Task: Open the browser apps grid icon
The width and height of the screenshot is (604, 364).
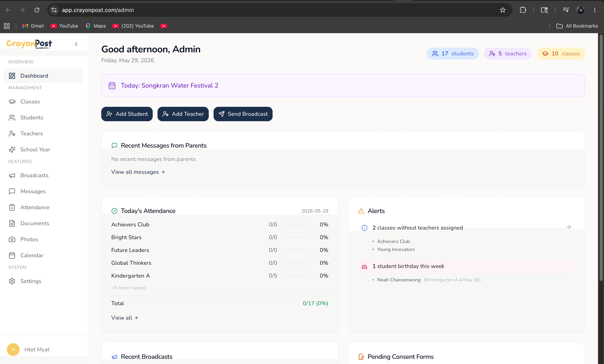Action: click(7, 26)
